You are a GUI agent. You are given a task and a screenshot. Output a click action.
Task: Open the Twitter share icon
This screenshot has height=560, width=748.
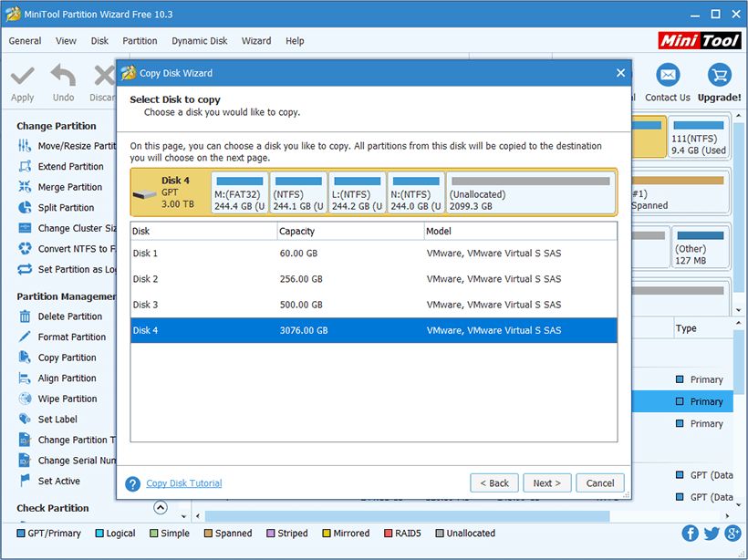712,533
